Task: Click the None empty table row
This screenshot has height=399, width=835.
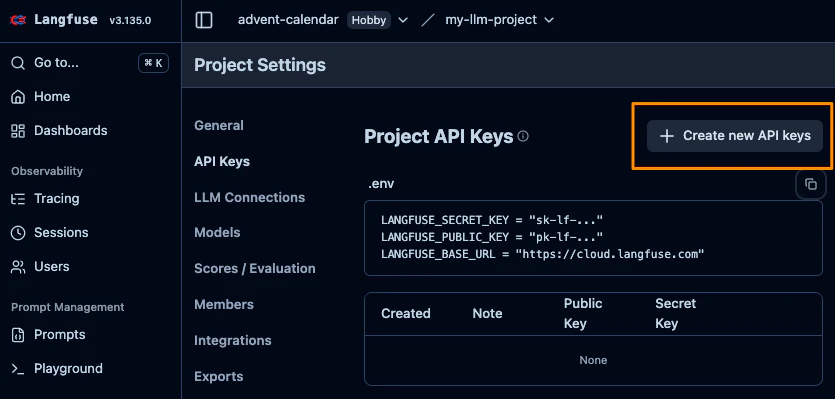Action: (593, 360)
